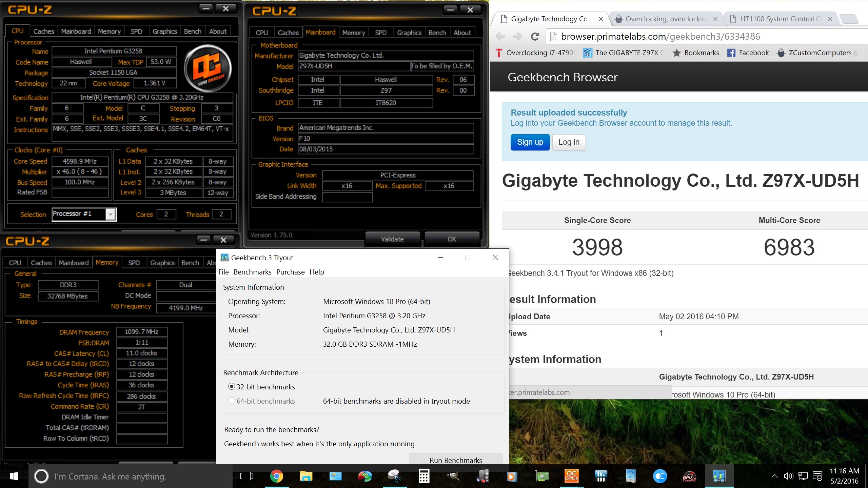Click Cortana's Ask me anything search box

(x=130, y=476)
